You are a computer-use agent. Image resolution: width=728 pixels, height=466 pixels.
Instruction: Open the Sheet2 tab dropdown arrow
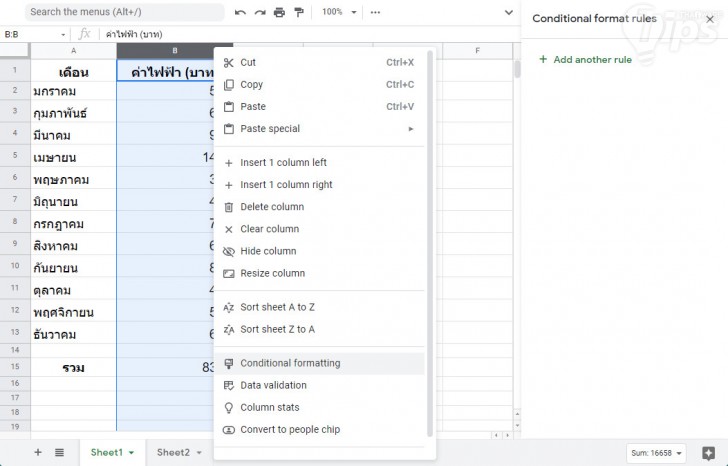[x=199, y=453]
